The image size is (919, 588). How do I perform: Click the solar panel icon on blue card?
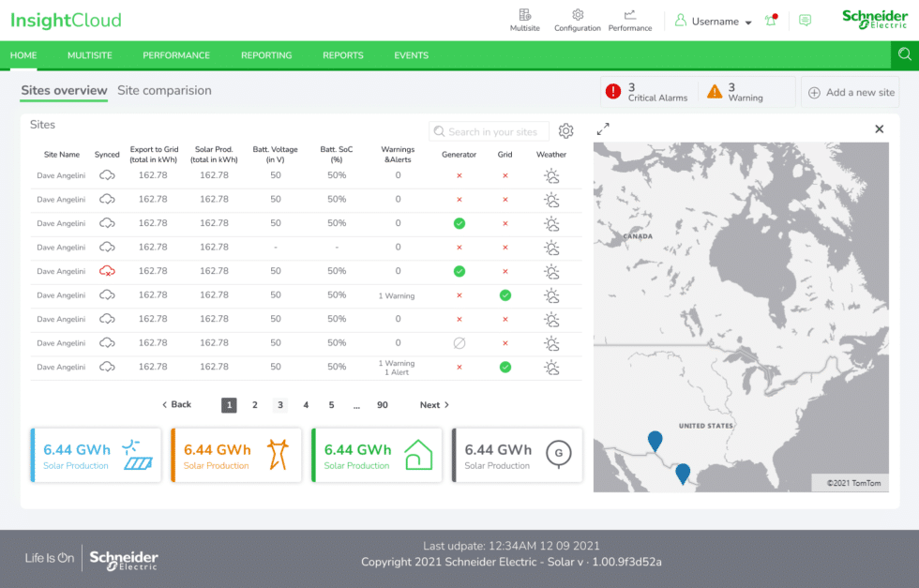138,455
